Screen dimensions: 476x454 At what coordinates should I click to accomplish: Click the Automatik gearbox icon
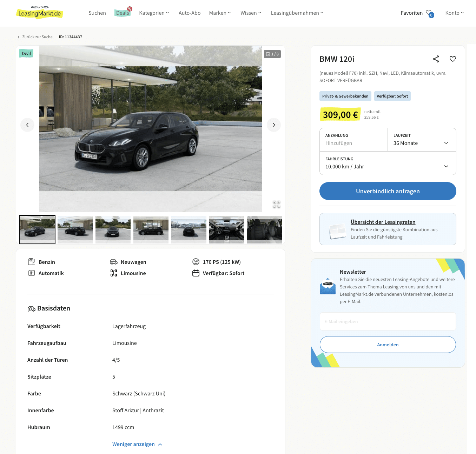tap(32, 273)
